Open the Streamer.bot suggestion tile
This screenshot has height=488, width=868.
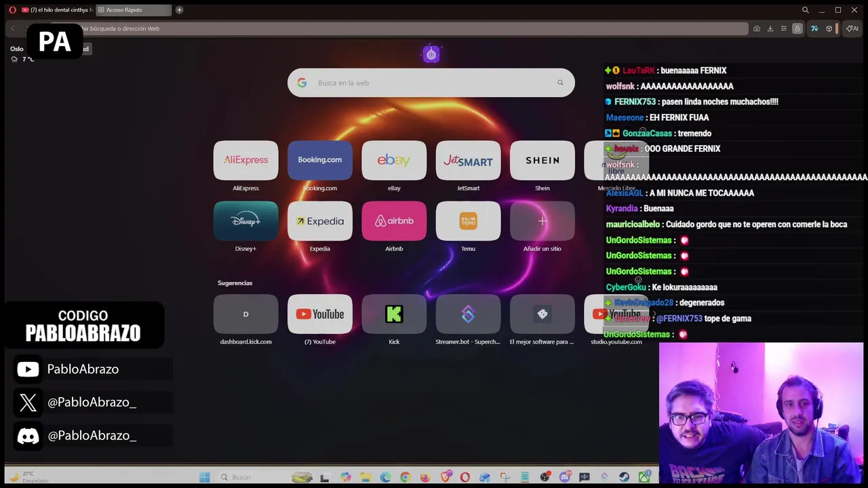468,314
